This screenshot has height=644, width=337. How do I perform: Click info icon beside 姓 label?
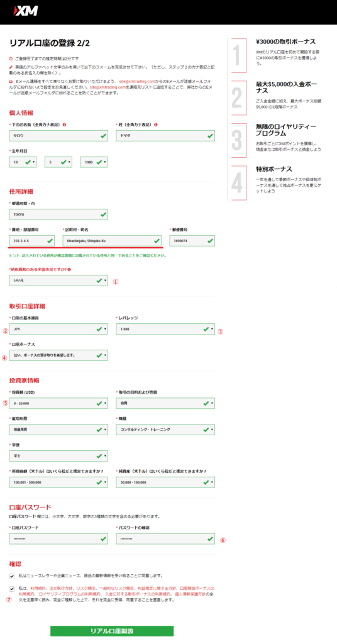[157, 125]
